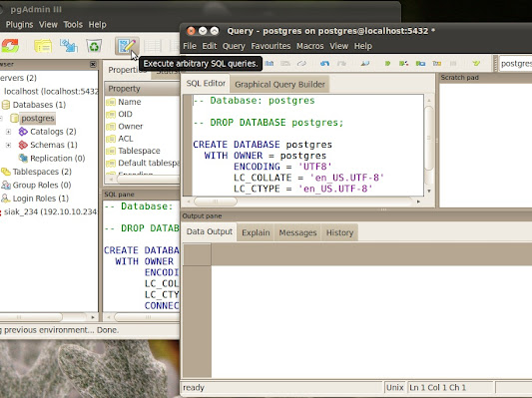Click SQL editor scroll down arrow
This screenshot has width=532, height=398.
(x=429, y=191)
